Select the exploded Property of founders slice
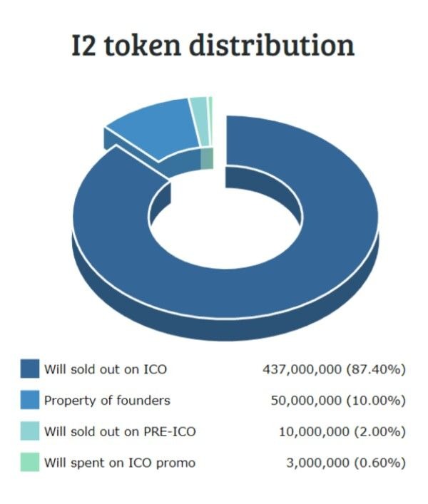Image resolution: width=428 pixels, height=504 pixels. point(153,130)
